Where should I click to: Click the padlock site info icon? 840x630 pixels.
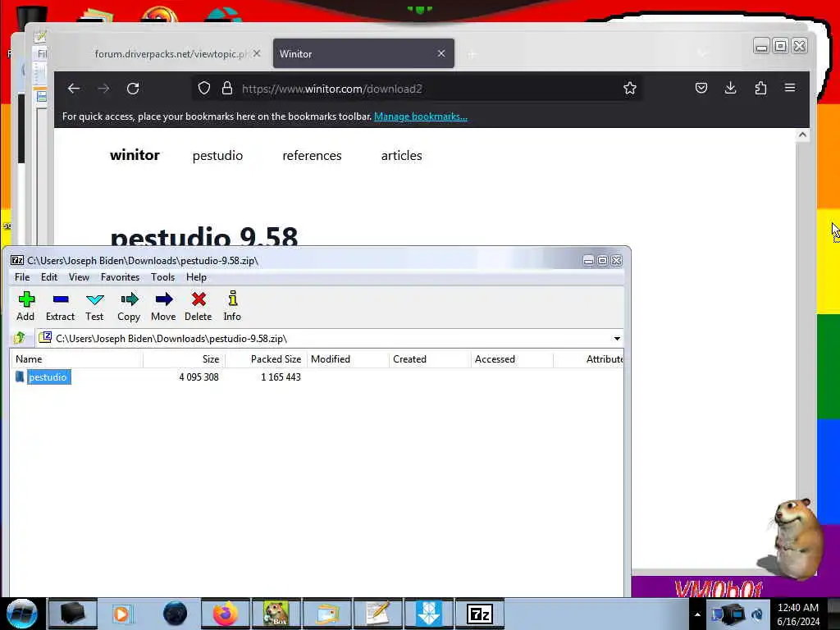tap(227, 89)
